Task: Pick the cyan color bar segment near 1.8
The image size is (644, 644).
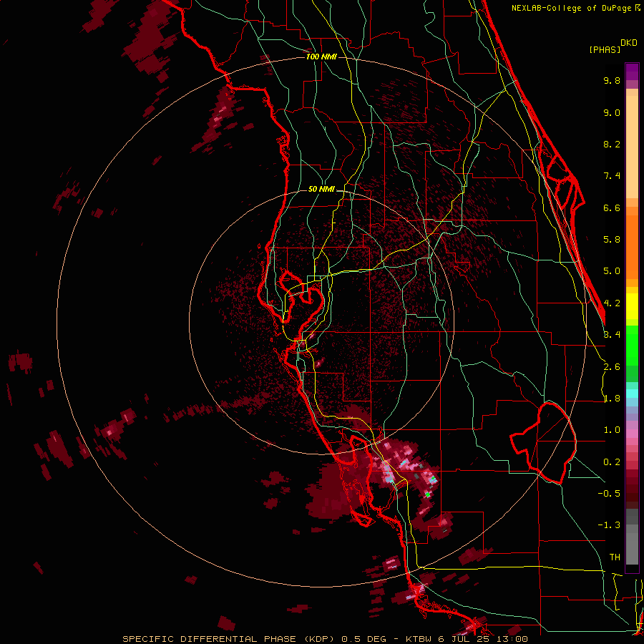Action: (632, 394)
